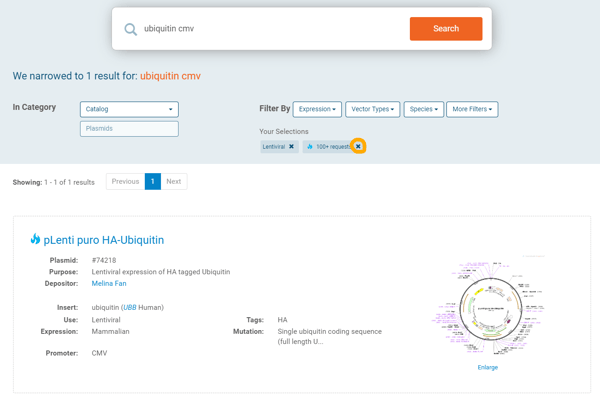Click the promoter value CMV

pyautogui.click(x=99, y=353)
